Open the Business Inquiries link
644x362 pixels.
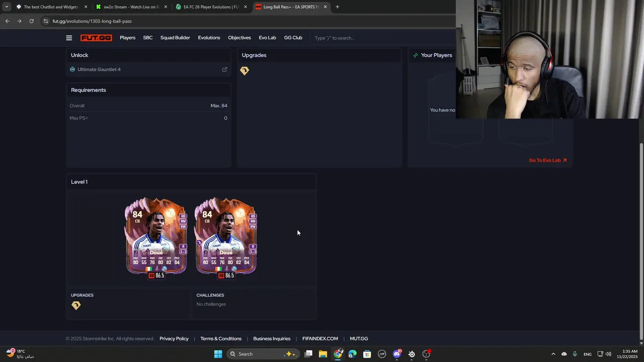pyautogui.click(x=272, y=338)
